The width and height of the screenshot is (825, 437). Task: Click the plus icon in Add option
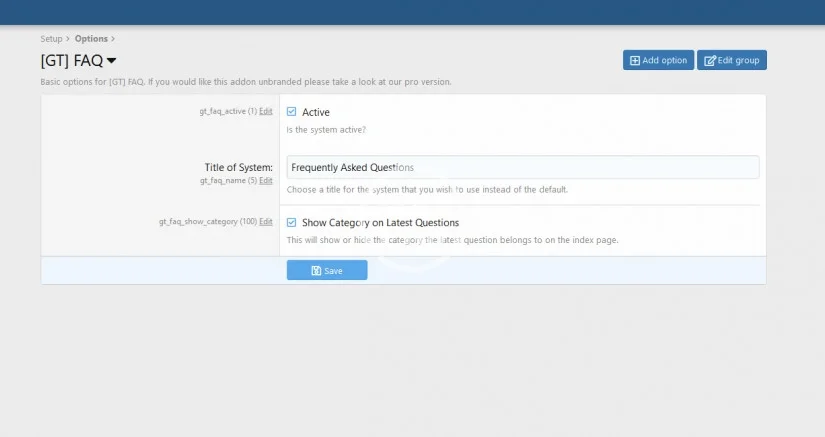pyautogui.click(x=634, y=61)
